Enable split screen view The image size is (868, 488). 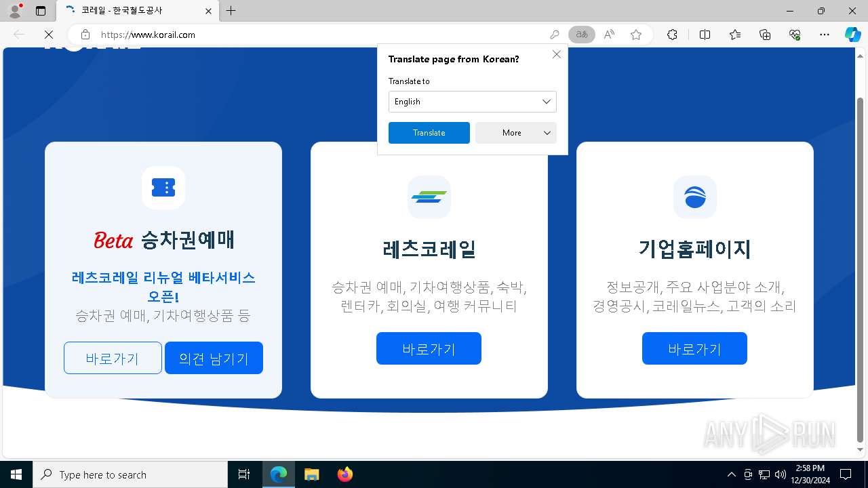705,35
